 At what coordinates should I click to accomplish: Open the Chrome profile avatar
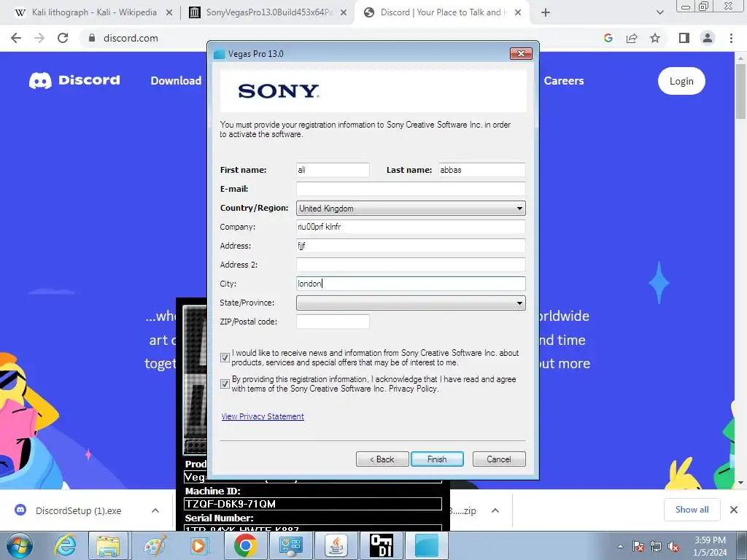click(x=708, y=38)
